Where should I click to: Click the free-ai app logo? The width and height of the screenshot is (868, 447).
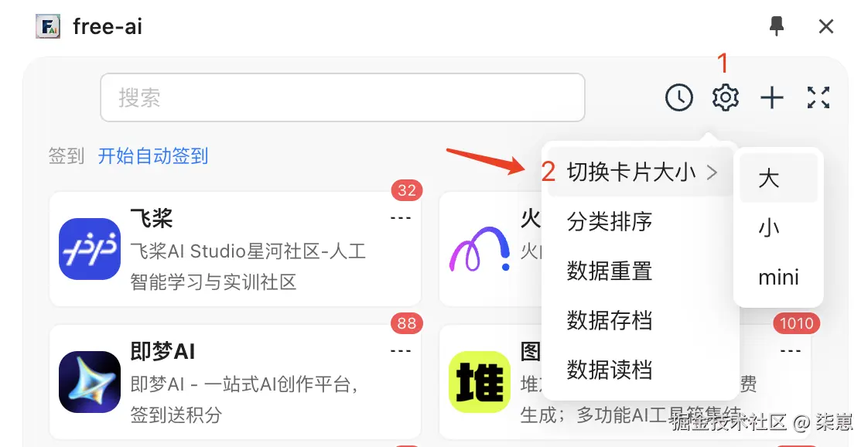[x=48, y=26]
